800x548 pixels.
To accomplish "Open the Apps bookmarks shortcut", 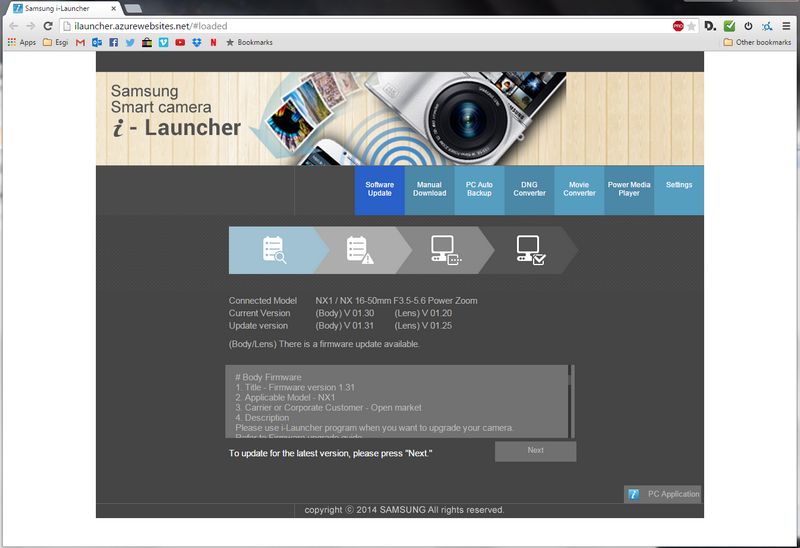I will click(22, 42).
